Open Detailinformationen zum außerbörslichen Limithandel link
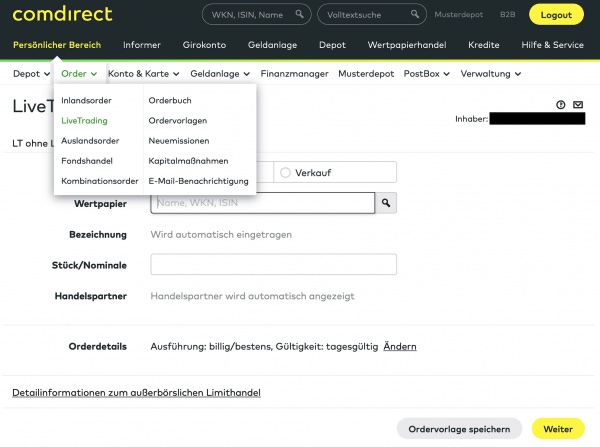This screenshot has height=447, width=600. (136, 393)
